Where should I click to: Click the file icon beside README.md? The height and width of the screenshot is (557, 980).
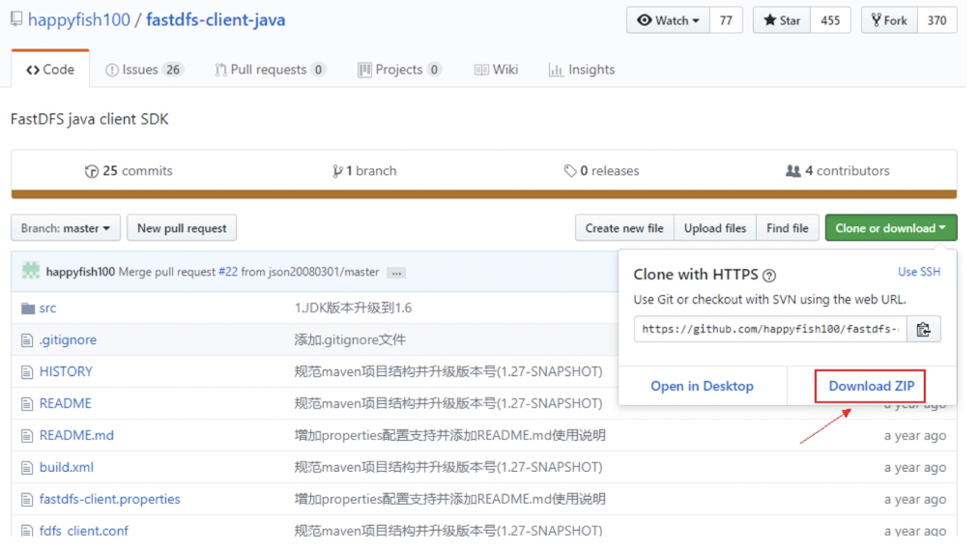click(x=27, y=436)
